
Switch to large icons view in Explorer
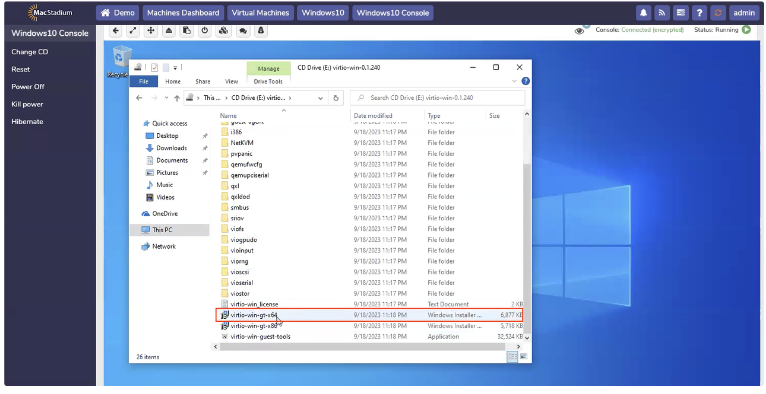(523, 357)
